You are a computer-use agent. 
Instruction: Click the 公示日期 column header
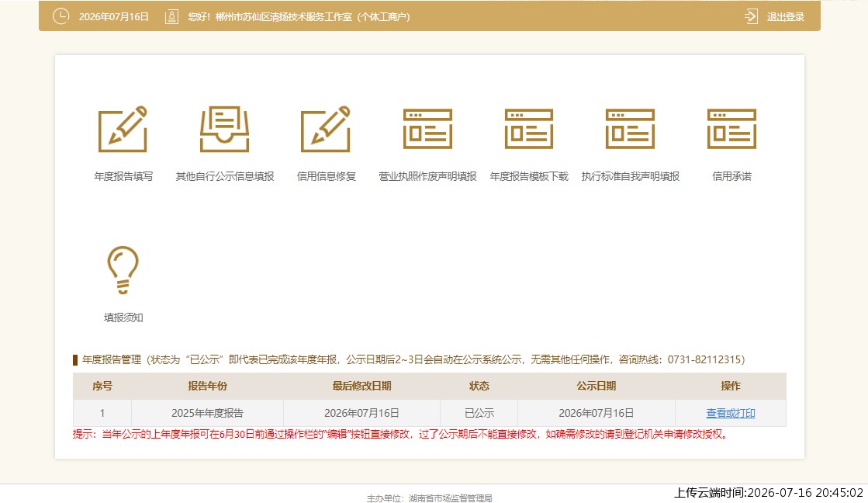[x=597, y=386]
